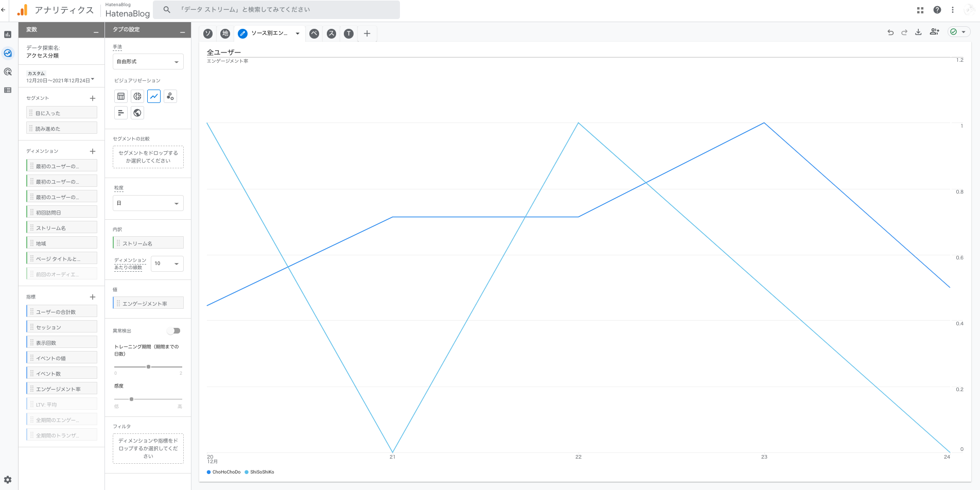Minimize the 変数 panel
The image size is (980, 490).
click(96, 32)
